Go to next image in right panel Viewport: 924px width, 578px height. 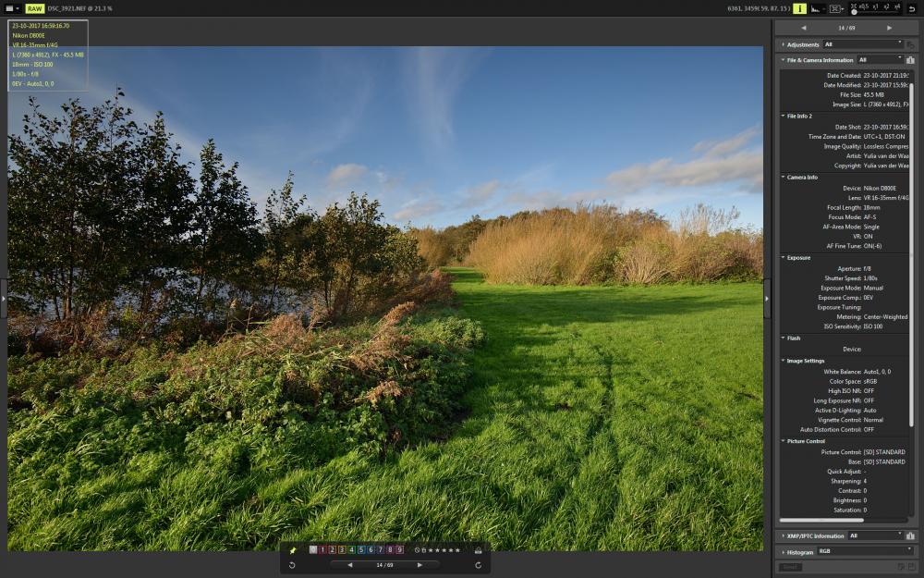[x=889, y=28]
